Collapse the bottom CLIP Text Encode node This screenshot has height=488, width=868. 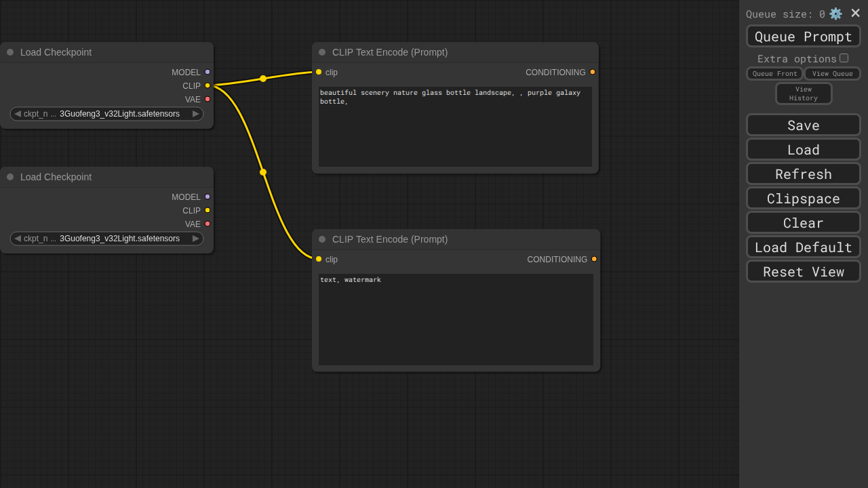[322, 239]
